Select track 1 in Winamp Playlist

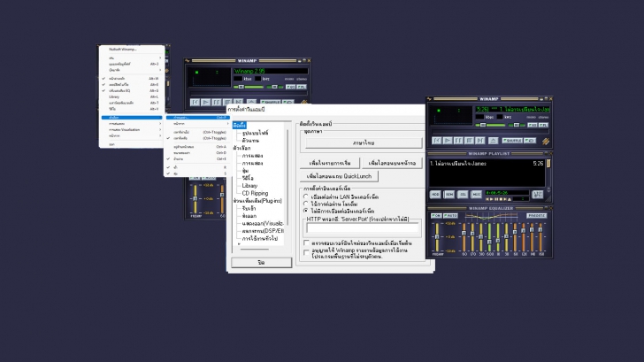(x=487, y=164)
